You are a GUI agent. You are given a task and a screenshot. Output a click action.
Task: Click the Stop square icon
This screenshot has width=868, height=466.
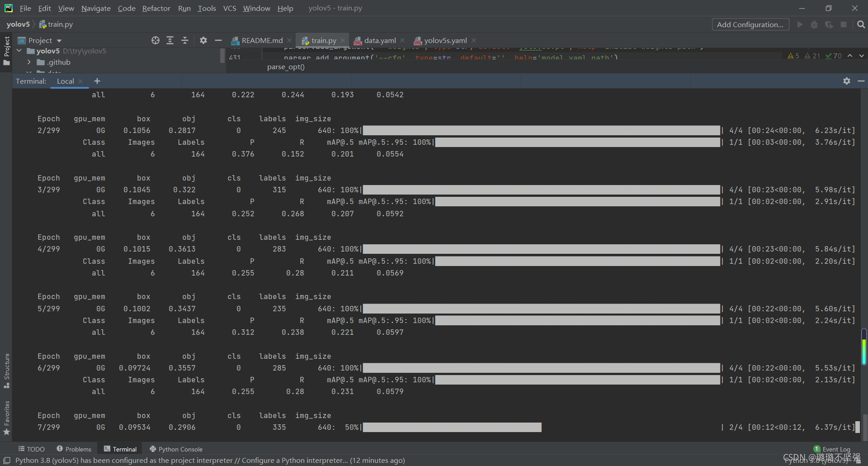coord(844,24)
